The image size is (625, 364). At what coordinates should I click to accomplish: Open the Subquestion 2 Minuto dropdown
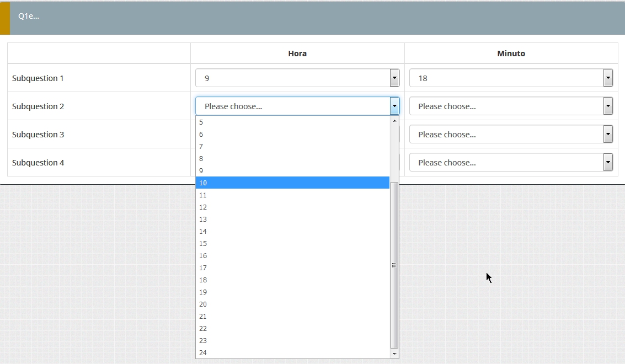(x=510, y=106)
